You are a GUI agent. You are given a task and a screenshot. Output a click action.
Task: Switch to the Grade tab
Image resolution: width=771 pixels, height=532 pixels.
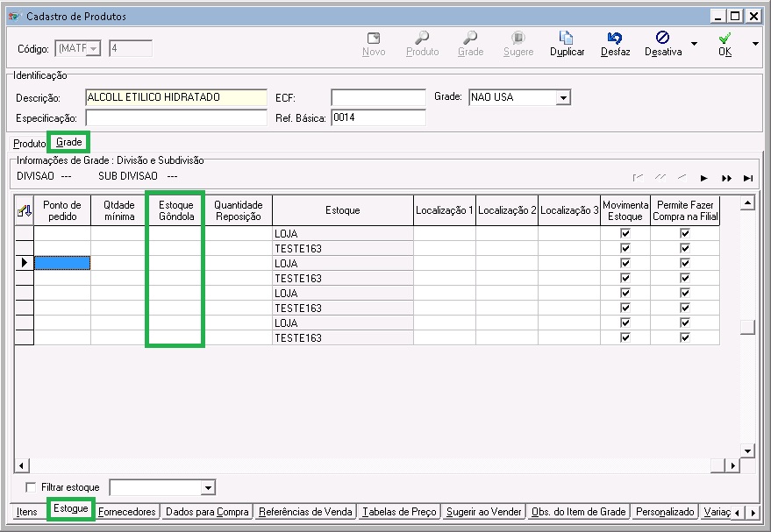click(x=68, y=142)
